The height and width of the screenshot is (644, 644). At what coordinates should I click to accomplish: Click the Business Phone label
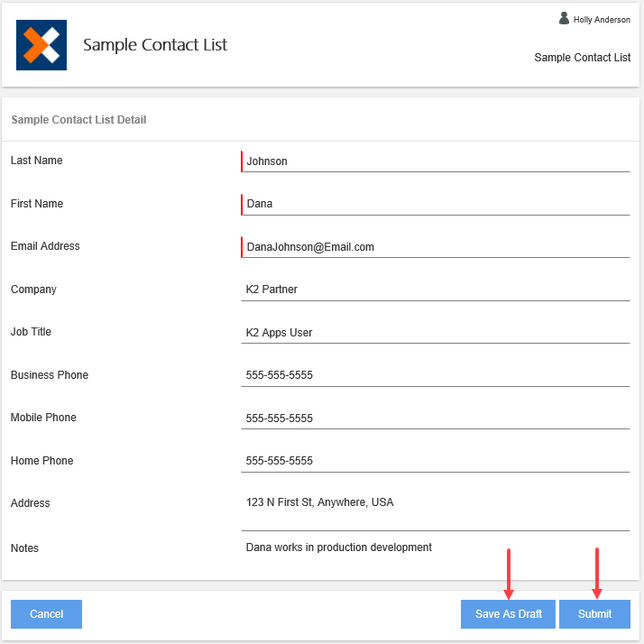click(50, 375)
